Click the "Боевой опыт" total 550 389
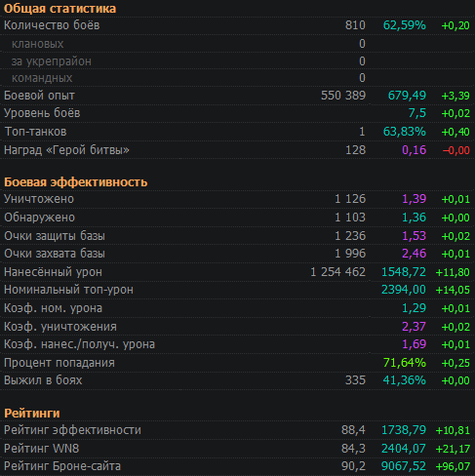 [x=343, y=96]
